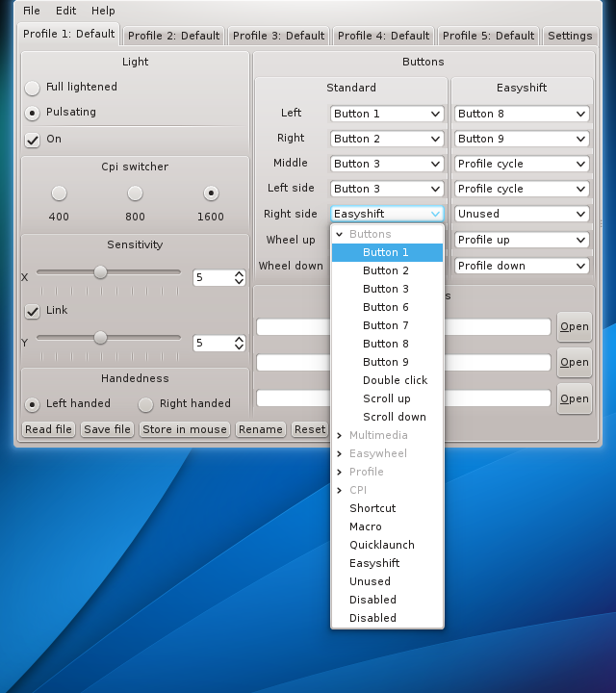This screenshot has height=693, width=616.
Task: Choose Button 9 from the list
Action: click(x=387, y=363)
